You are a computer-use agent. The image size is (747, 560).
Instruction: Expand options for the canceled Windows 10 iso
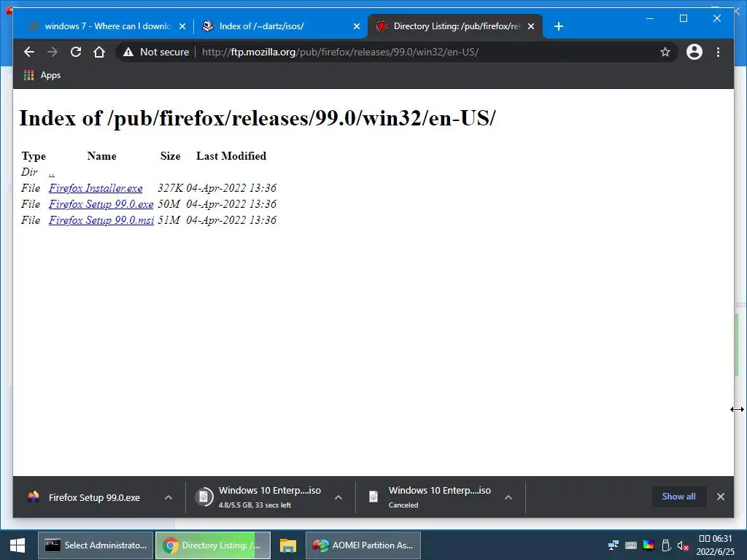508,497
